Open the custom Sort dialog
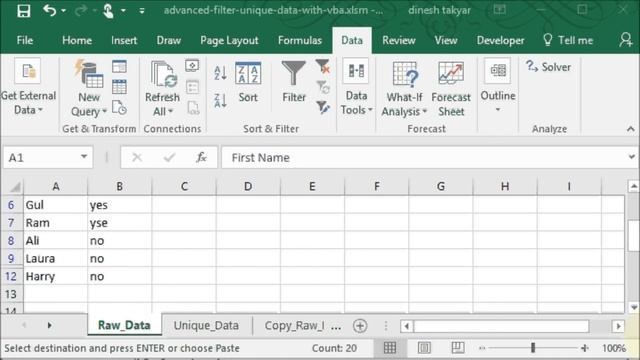This screenshot has width=640, height=360. tap(248, 83)
